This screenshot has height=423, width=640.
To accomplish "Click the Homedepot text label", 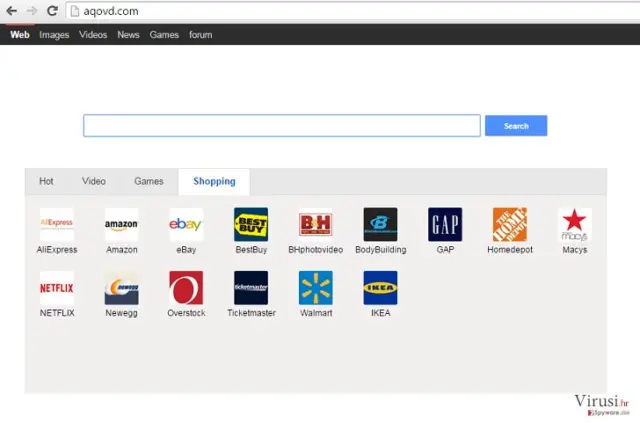I will [x=510, y=249].
